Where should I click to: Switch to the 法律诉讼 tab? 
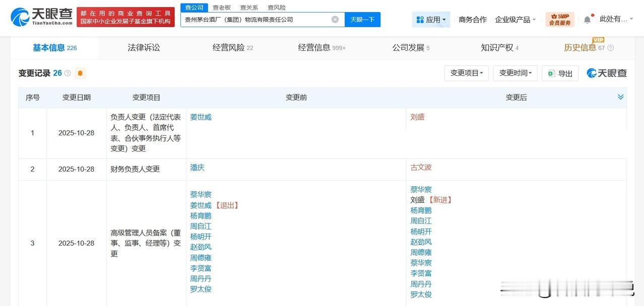point(144,48)
